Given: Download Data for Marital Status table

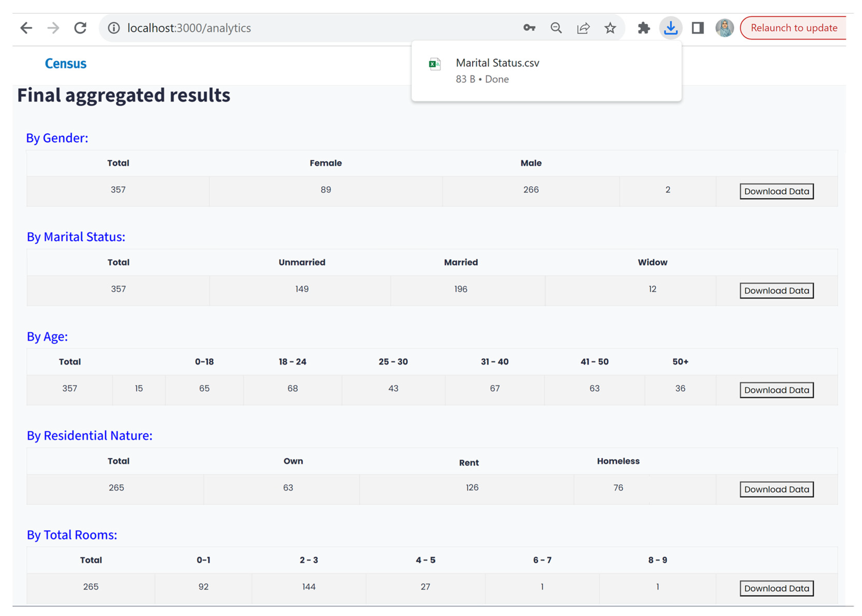Looking at the screenshot, I should coord(776,291).
